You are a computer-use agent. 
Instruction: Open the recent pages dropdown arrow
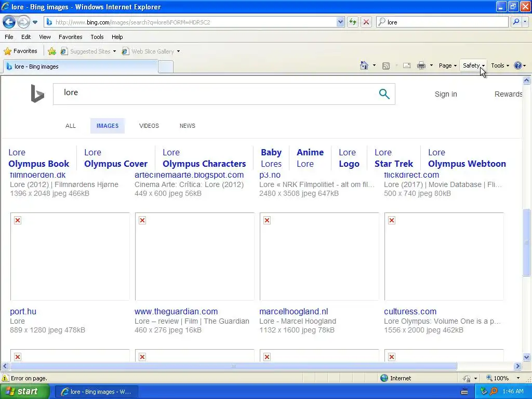35,22
